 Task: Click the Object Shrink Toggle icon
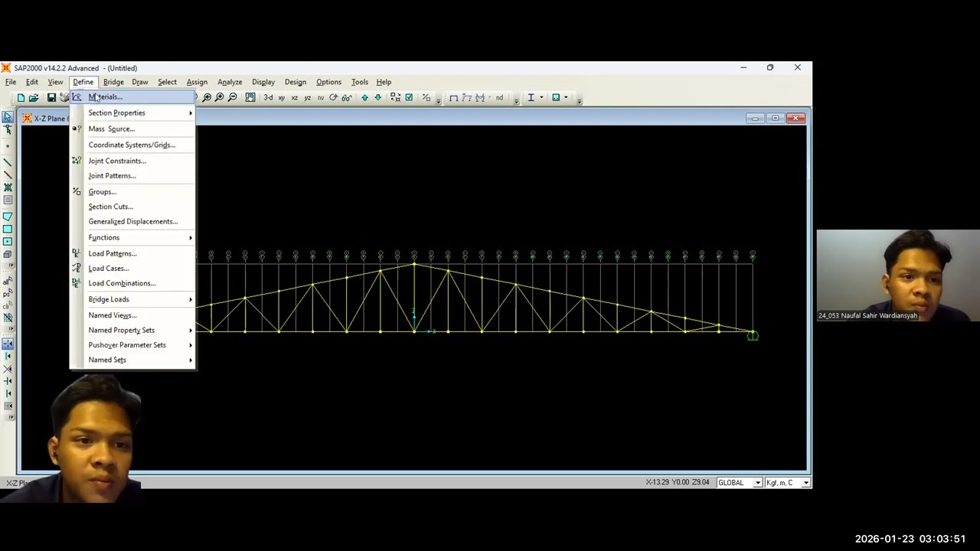coord(395,98)
